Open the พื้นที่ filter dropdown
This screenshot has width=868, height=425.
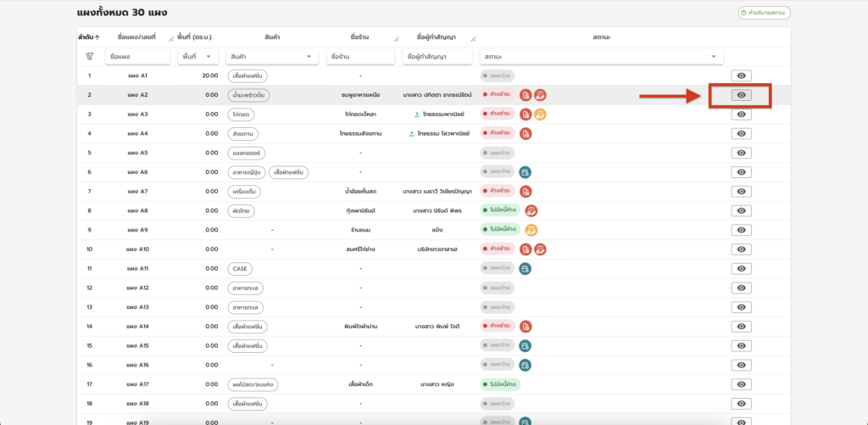coord(197,57)
